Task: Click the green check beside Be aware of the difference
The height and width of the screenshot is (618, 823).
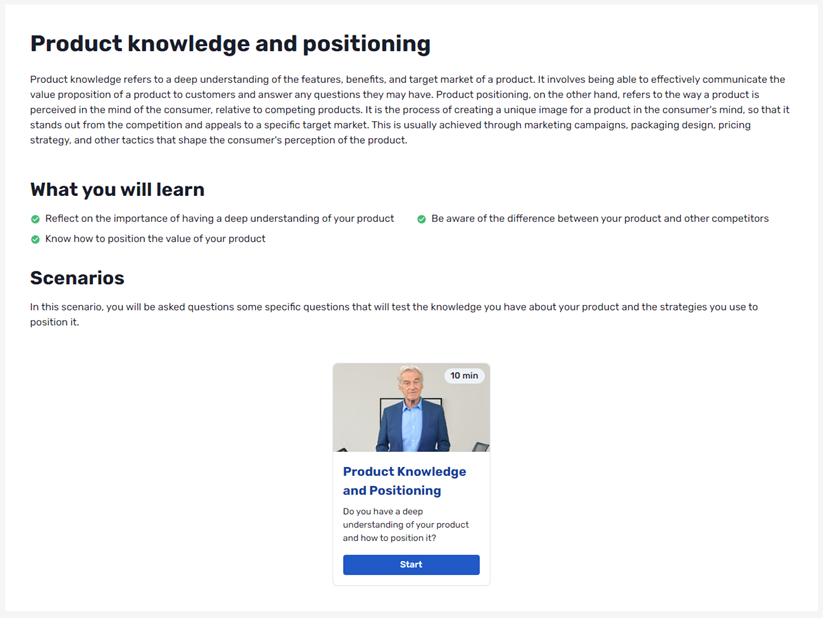Action: pos(421,219)
